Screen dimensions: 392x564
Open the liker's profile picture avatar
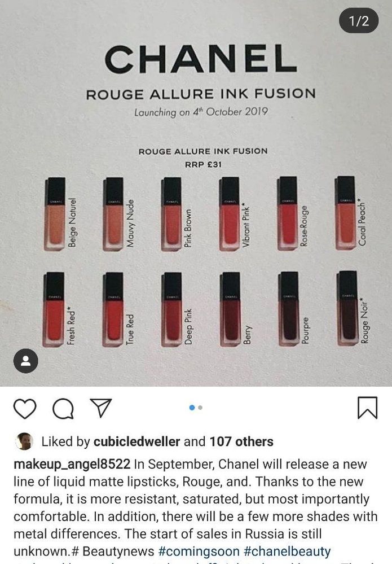coord(24,441)
